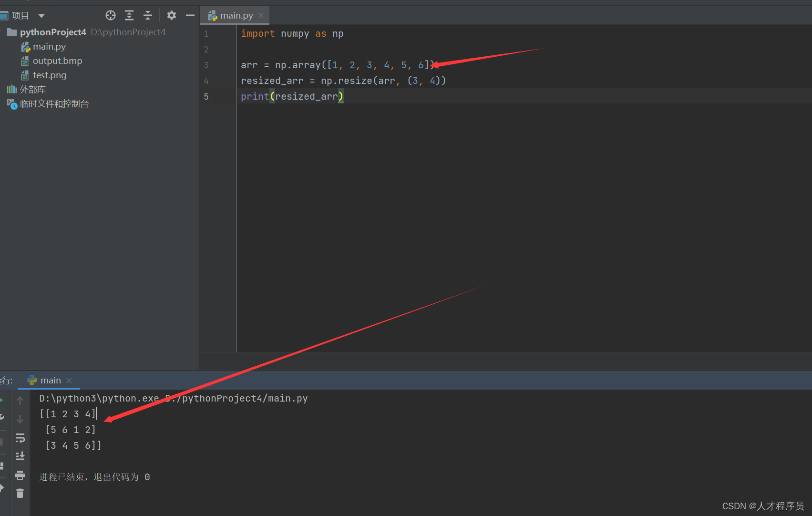
Task: Collapse all items in project tree
Action: point(148,15)
